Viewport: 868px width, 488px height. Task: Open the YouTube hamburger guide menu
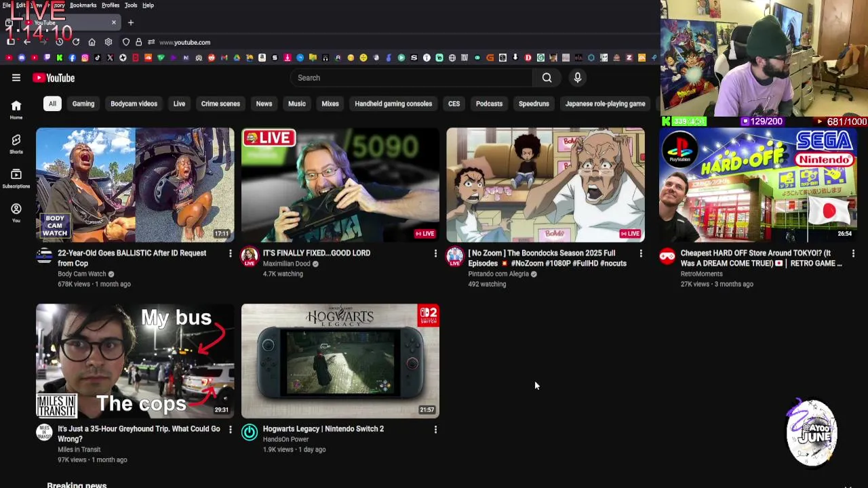pyautogui.click(x=16, y=78)
